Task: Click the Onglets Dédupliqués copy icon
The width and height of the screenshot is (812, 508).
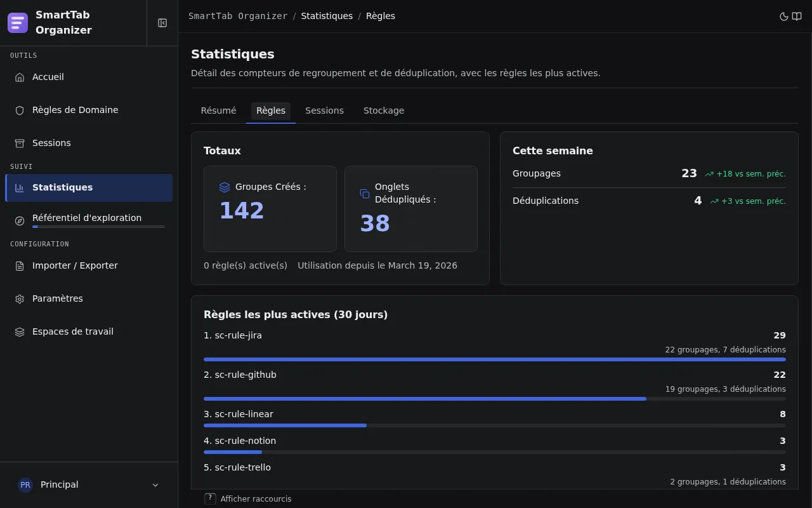Action: (365, 194)
